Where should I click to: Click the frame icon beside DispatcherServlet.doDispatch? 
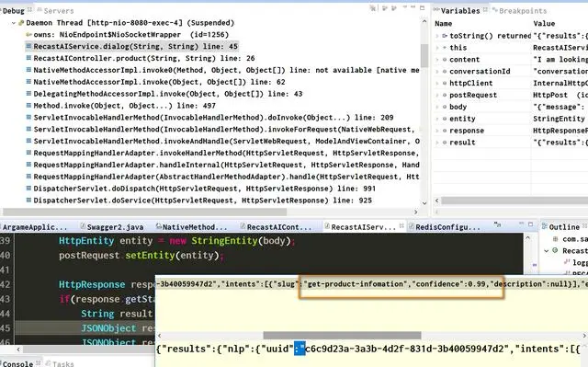28,189
